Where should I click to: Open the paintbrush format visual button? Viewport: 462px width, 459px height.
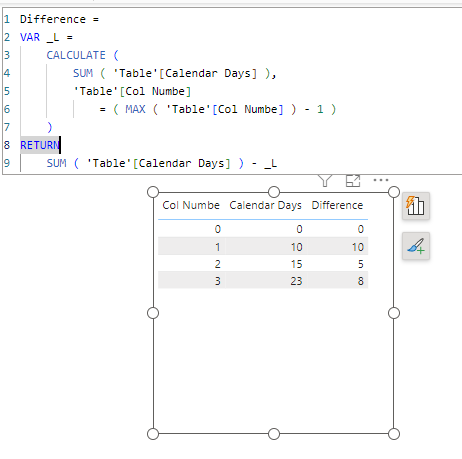pos(416,246)
